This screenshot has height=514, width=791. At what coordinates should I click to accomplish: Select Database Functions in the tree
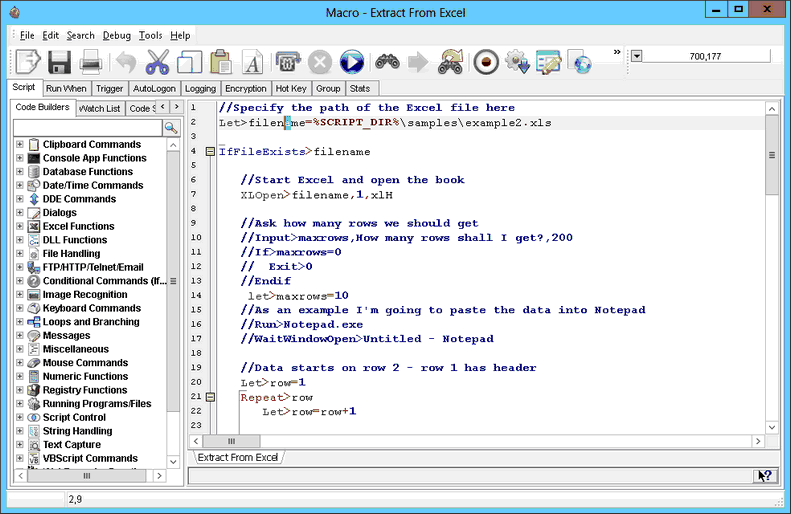[88, 172]
